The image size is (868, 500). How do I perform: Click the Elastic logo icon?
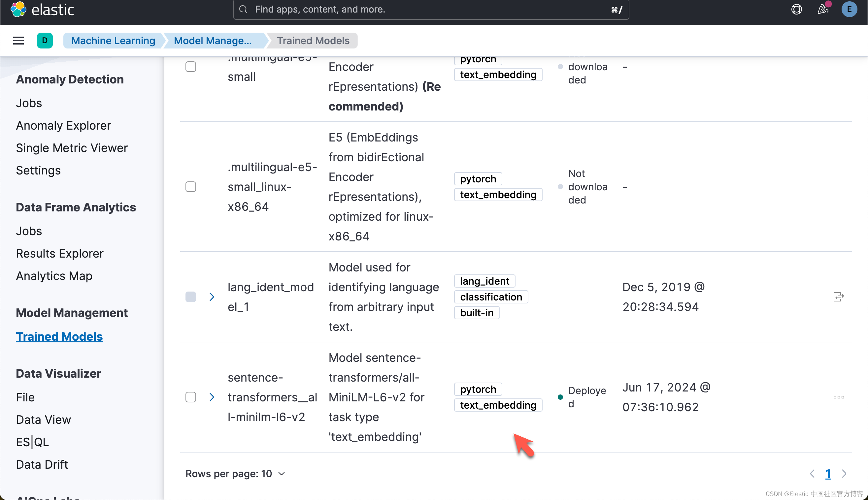[x=18, y=9]
